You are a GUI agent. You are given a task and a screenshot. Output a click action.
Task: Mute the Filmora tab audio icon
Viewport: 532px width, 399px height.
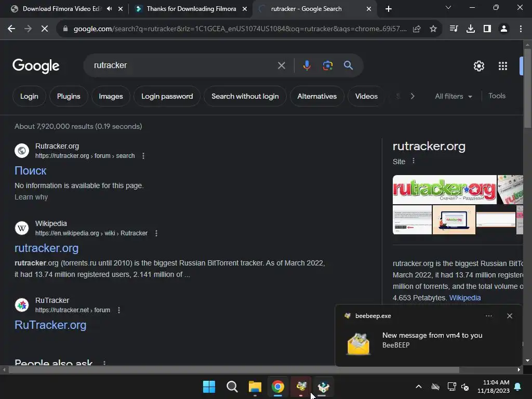click(x=109, y=9)
